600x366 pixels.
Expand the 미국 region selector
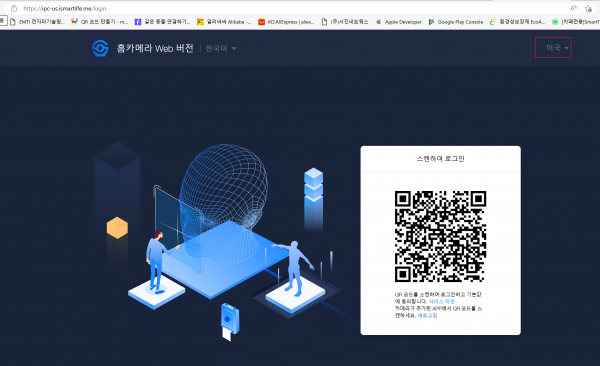[553, 48]
